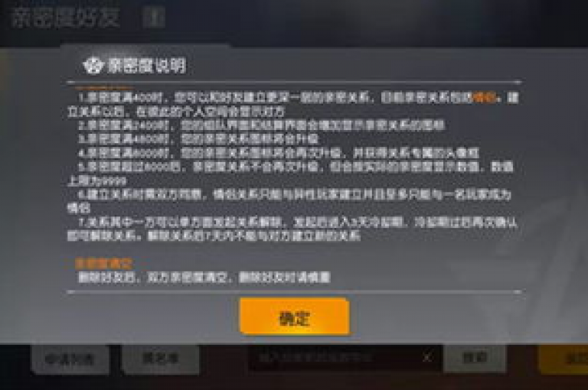
Task: Click the 删除好友后 双方亲密度清空 note
Action: pyautogui.click(x=204, y=278)
